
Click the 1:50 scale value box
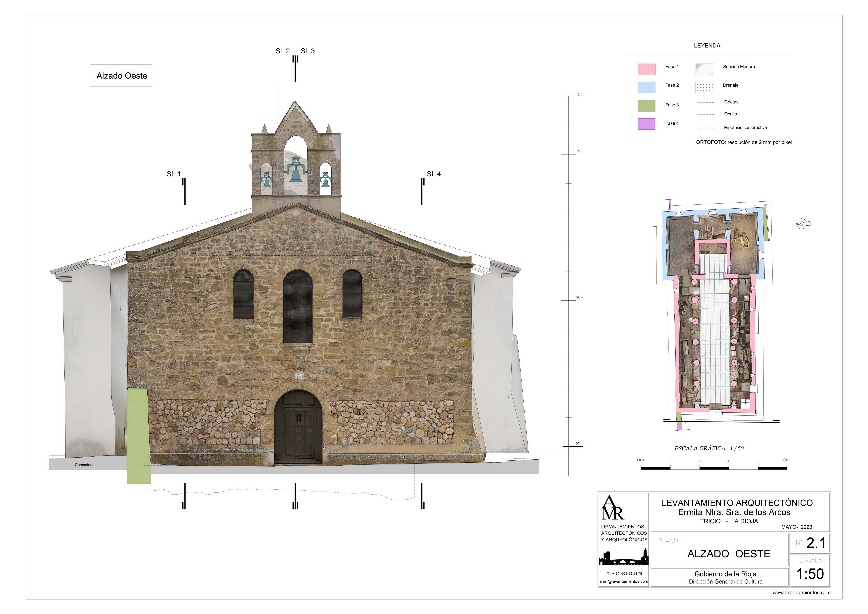810,574
